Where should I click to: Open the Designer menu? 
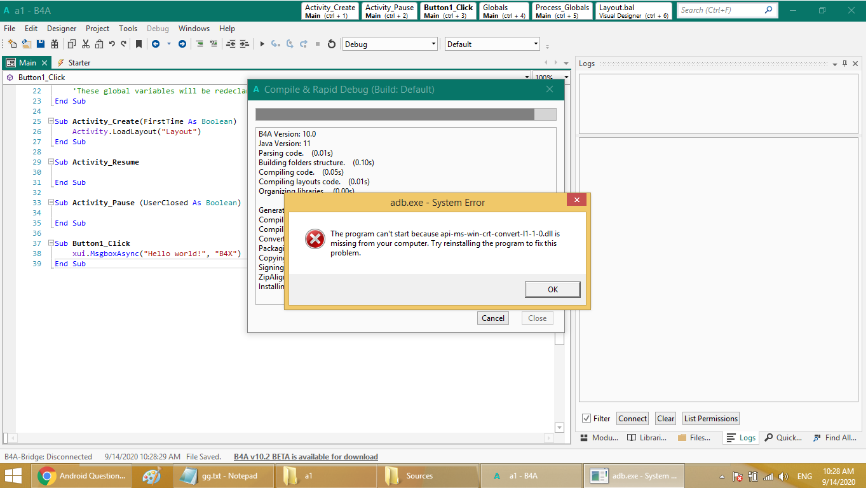(x=62, y=29)
